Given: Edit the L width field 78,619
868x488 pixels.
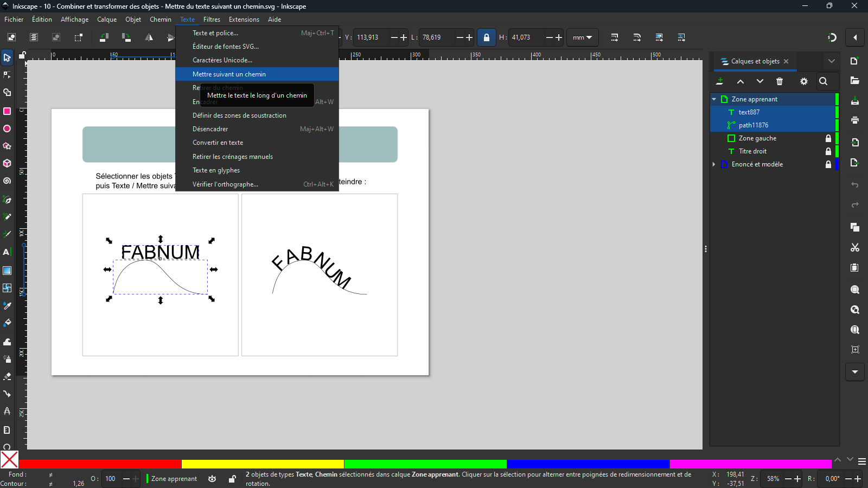Looking at the screenshot, I should click(x=437, y=37).
